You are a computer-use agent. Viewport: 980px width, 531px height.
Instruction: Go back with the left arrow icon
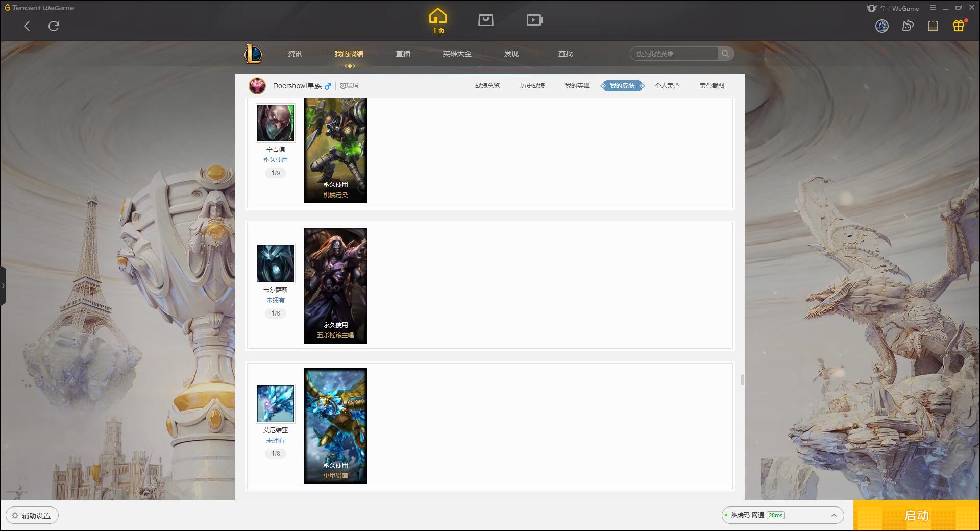[x=27, y=26]
